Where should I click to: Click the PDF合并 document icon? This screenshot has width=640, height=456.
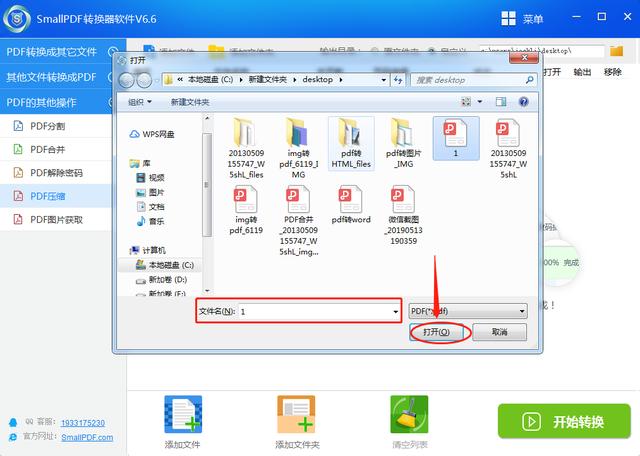pyautogui.click(x=18, y=149)
